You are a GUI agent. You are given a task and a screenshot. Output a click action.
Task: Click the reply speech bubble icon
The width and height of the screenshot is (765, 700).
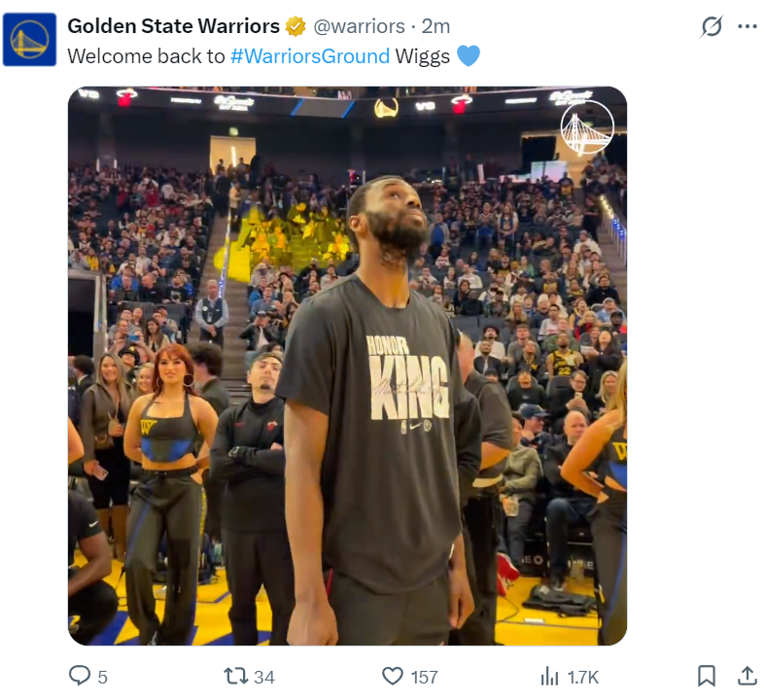(80, 676)
